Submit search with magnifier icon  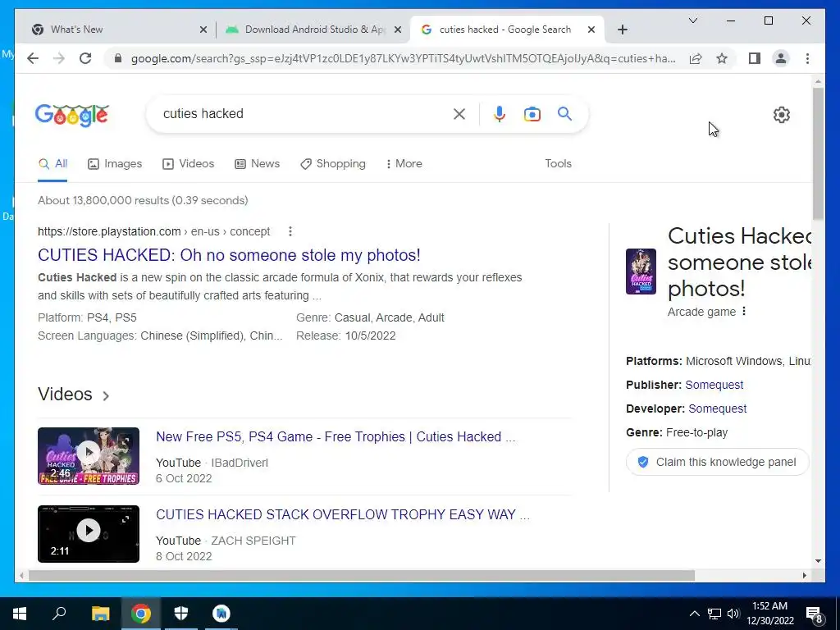(x=564, y=113)
